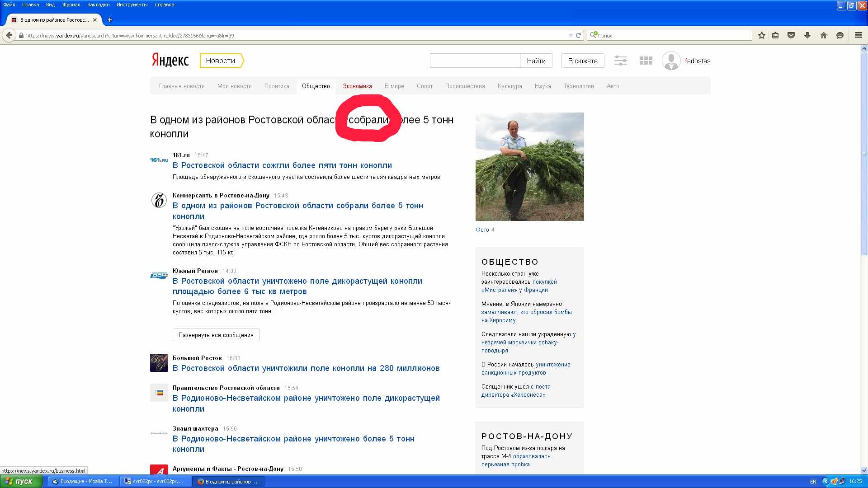The width and height of the screenshot is (868, 488).
Task: Open the Инструменты menu
Action: (x=132, y=5)
